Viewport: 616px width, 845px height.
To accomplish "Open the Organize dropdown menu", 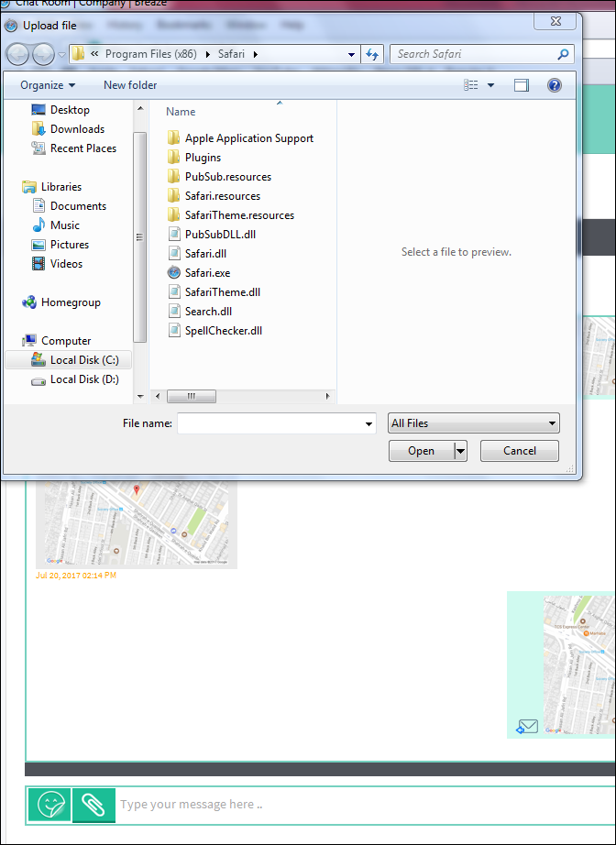I will pyautogui.click(x=48, y=85).
